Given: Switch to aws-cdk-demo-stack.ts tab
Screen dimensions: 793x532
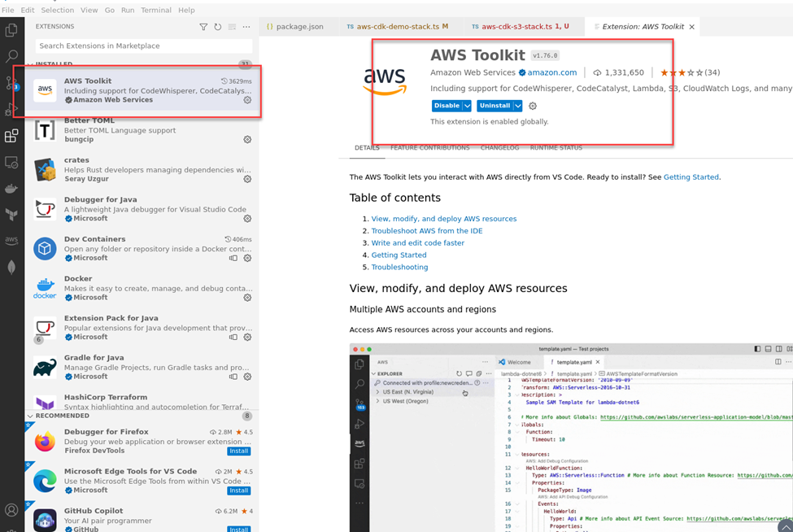Looking at the screenshot, I should [398, 27].
